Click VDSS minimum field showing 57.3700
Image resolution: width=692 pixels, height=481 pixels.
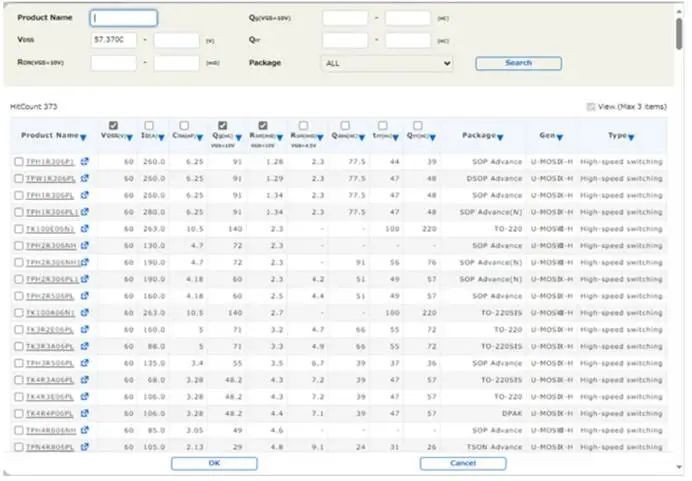tap(113, 40)
